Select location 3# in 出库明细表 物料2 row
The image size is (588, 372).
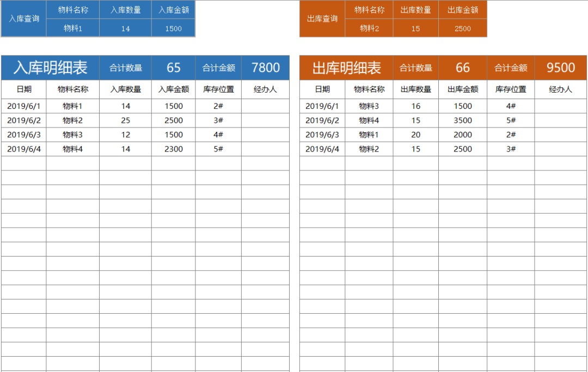coord(511,149)
